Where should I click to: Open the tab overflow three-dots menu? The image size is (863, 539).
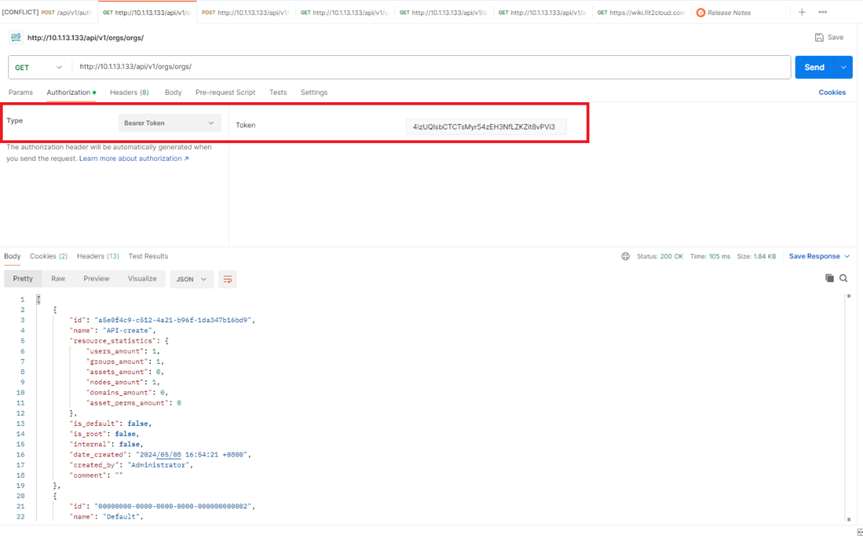click(x=823, y=13)
